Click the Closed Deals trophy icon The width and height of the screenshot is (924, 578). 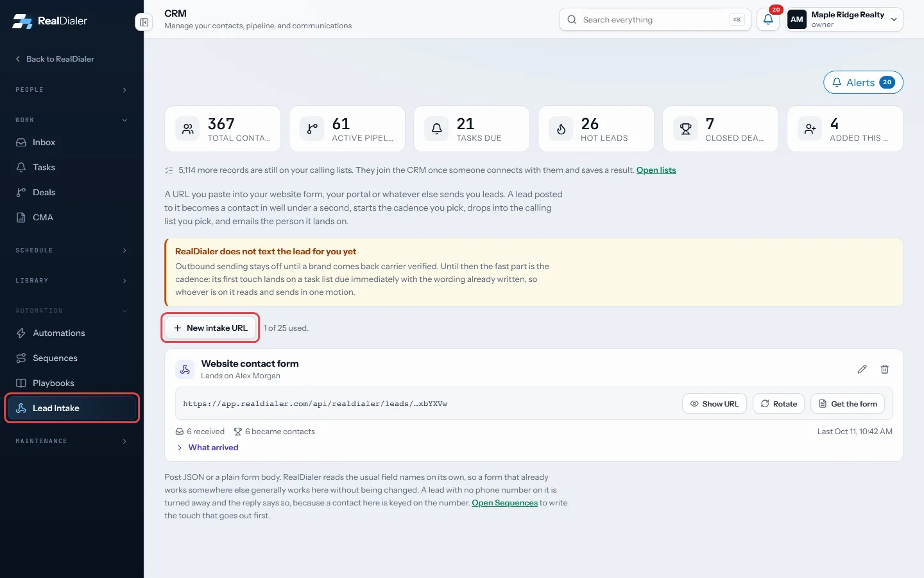pos(685,129)
